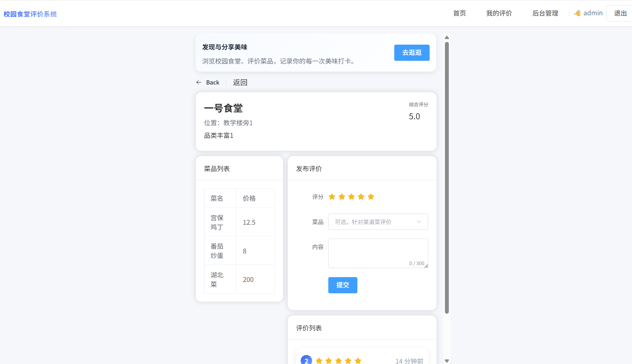Click the scrollbar up arrow
The image size is (632, 364).
(447, 37)
